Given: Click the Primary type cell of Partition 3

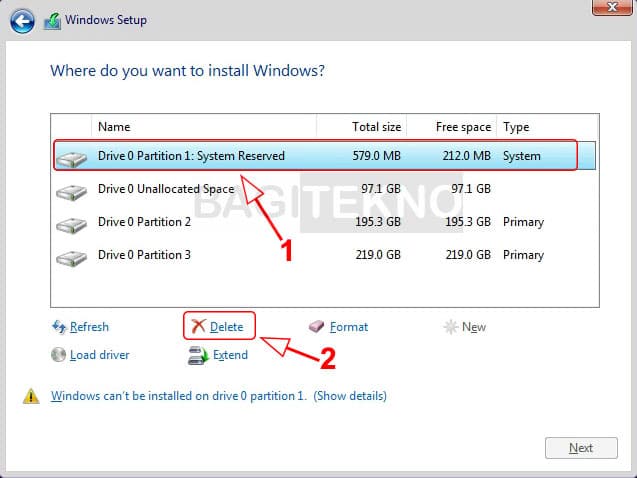Looking at the screenshot, I should pos(523,255).
